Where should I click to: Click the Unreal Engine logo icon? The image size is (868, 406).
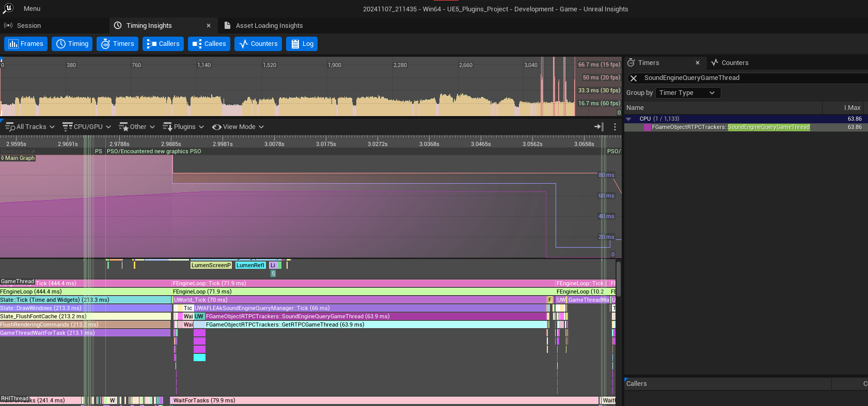click(8, 8)
